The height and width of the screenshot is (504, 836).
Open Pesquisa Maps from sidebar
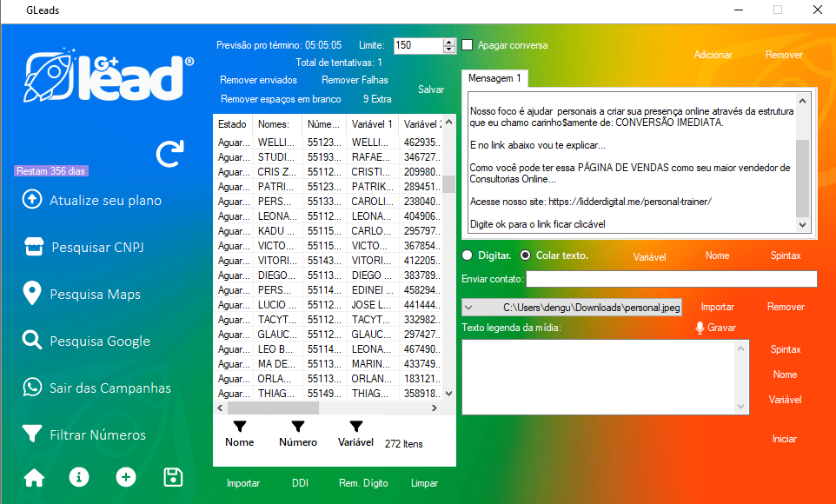[x=95, y=295]
